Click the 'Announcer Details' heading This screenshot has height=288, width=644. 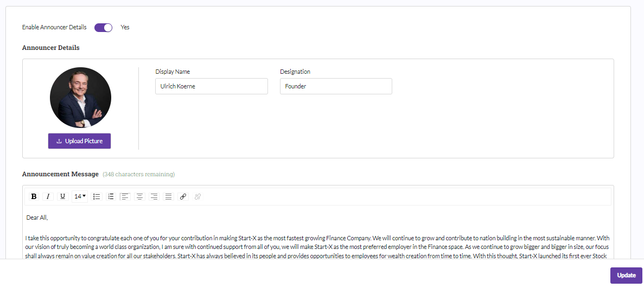click(x=51, y=48)
